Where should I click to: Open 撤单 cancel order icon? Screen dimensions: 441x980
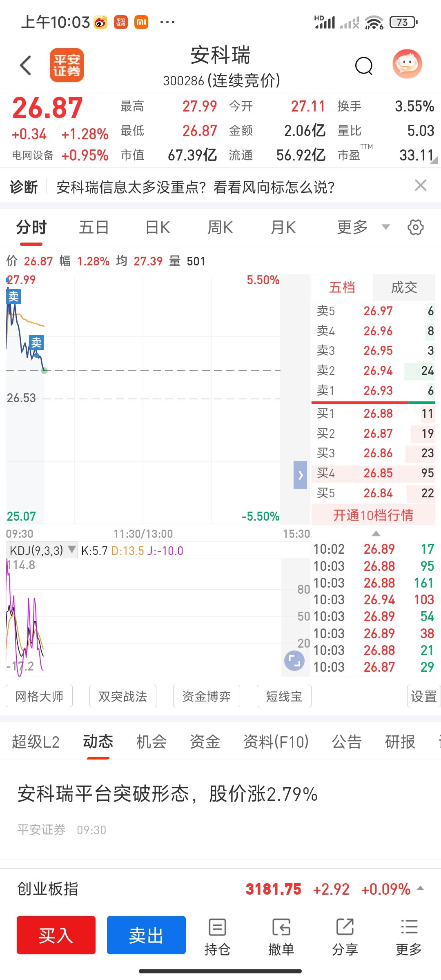[x=281, y=937]
